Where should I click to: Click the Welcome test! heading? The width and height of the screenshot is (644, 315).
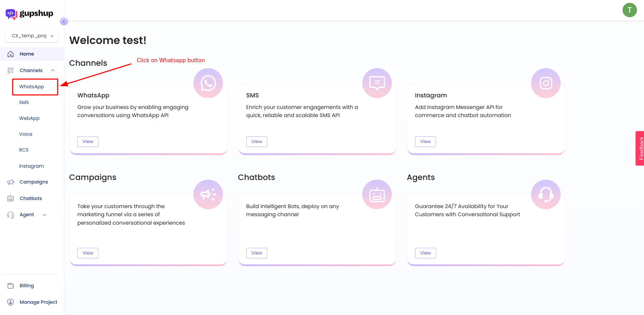pyautogui.click(x=108, y=40)
